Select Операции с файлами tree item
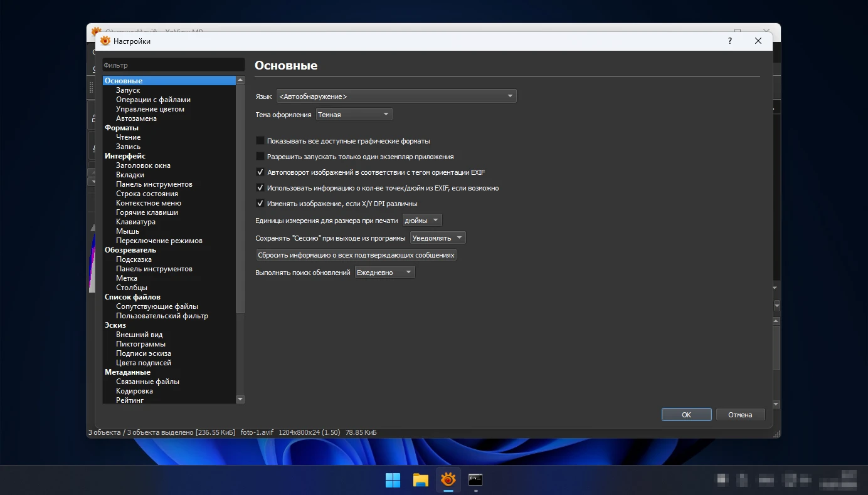Image resolution: width=868 pixels, height=495 pixels. pos(153,100)
